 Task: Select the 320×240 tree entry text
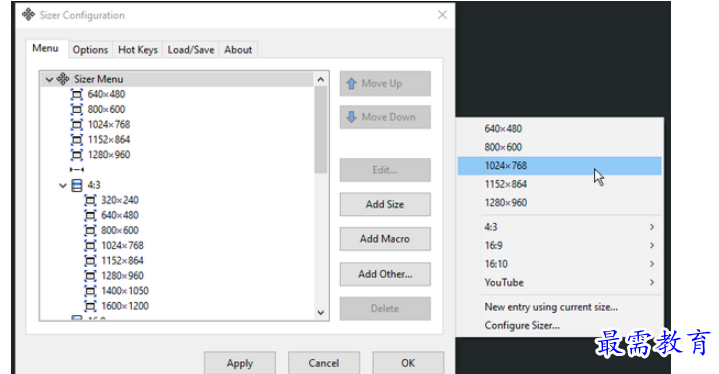[120, 200]
